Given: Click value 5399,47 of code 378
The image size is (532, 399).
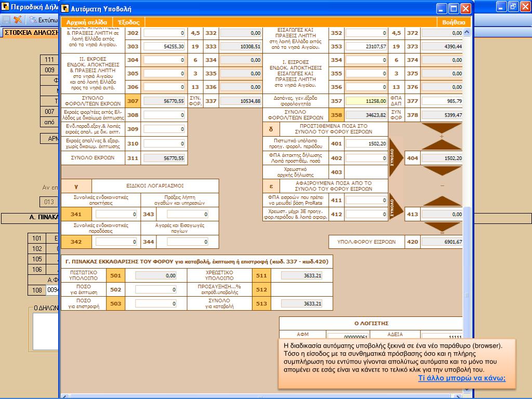Looking at the screenshot, I should point(442,115).
